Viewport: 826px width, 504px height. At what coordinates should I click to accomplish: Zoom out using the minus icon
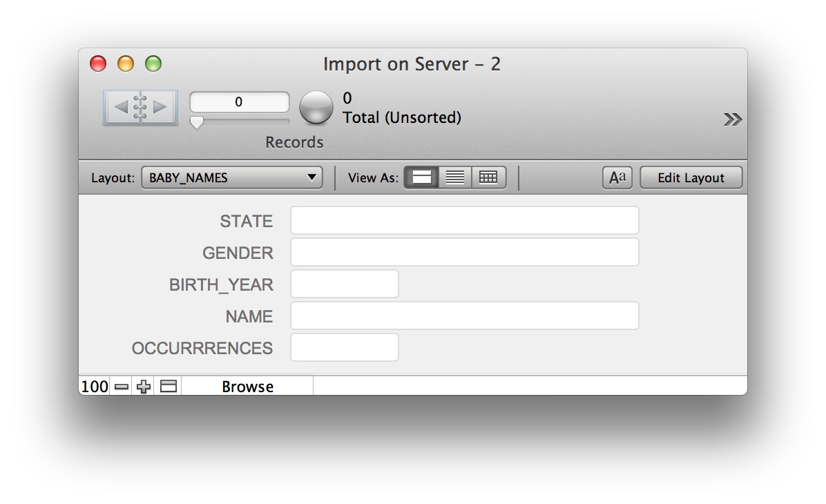click(x=122, y=387)
